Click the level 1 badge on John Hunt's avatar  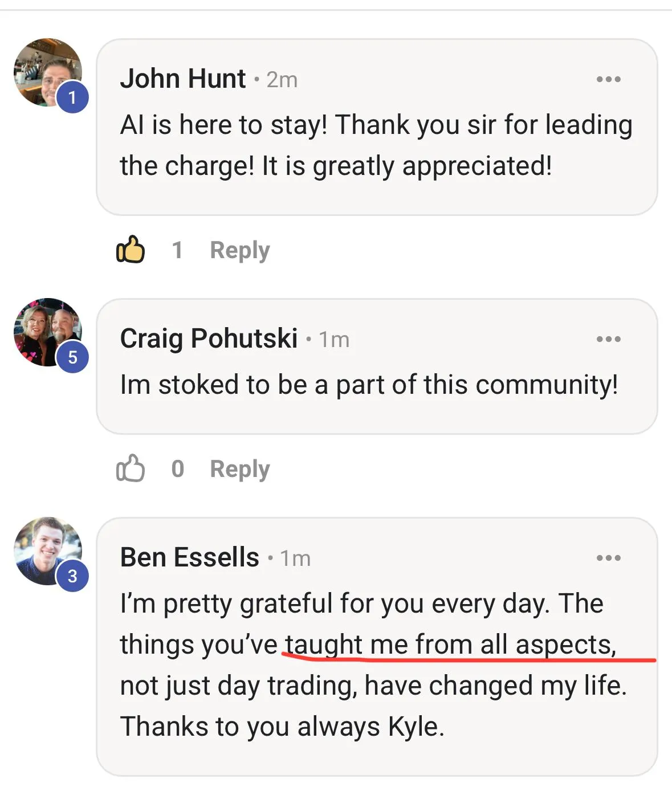(72, 97)
